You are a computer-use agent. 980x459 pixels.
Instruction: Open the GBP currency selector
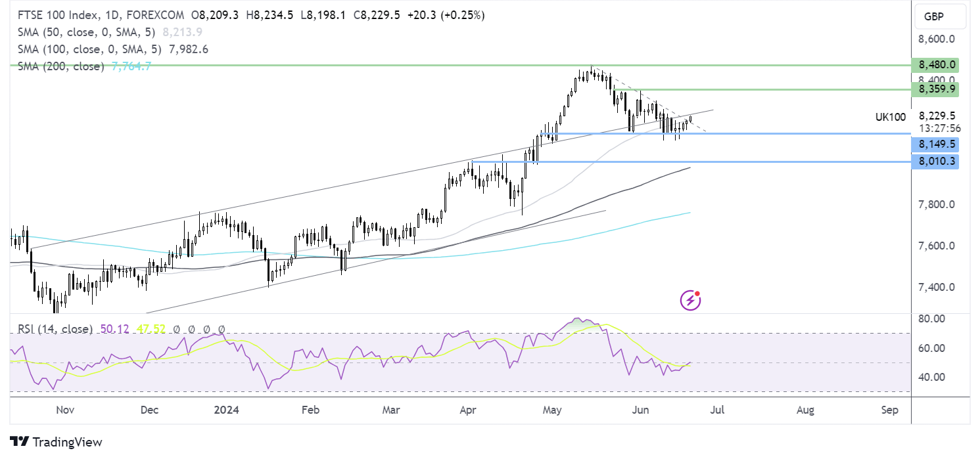[939, 17]
